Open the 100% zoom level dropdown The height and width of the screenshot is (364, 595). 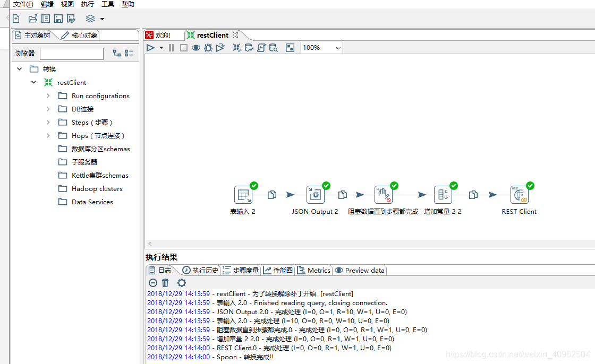pyautogui.click(x=321, y=47)
